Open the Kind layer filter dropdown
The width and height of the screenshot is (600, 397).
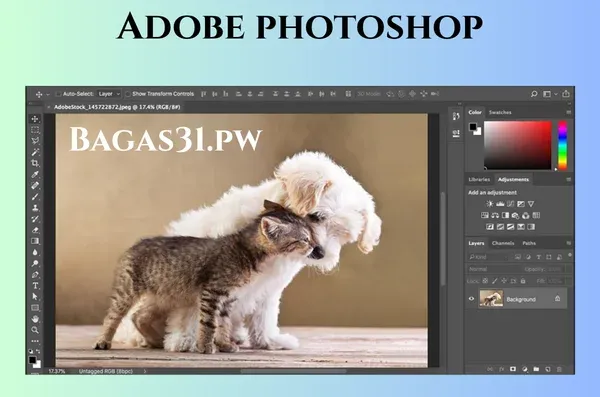pyautogui.click(x=489, y=257)
